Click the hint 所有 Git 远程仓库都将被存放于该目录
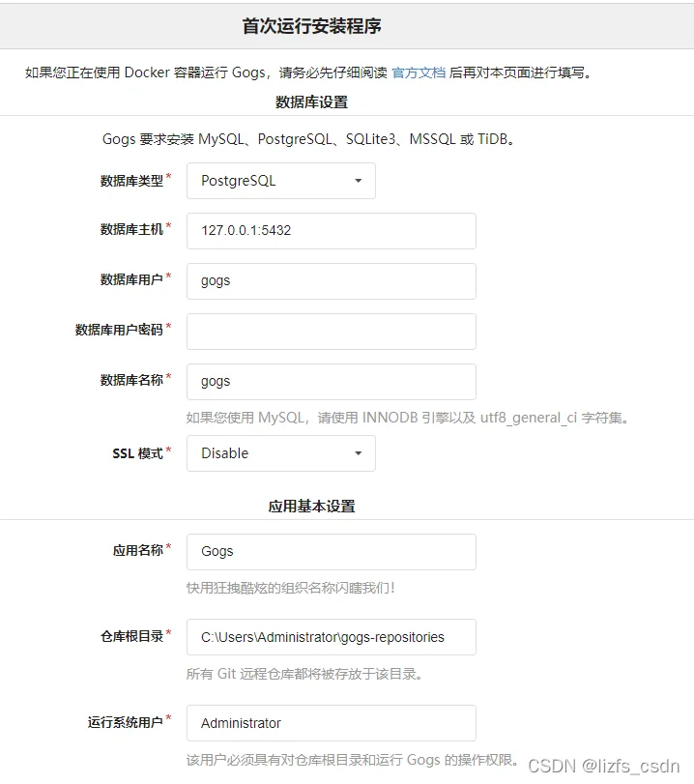This screenshot has height=784, width=694. coord(305,674)
